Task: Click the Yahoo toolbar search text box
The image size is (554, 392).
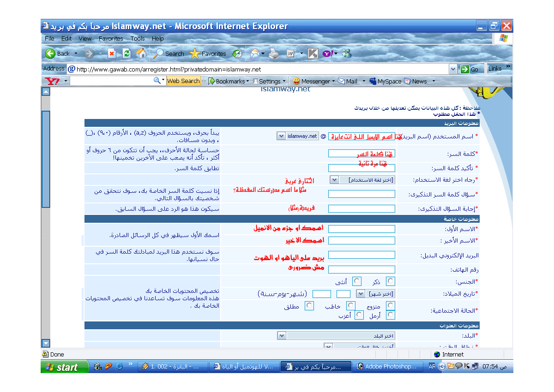Action: (111, 81)
